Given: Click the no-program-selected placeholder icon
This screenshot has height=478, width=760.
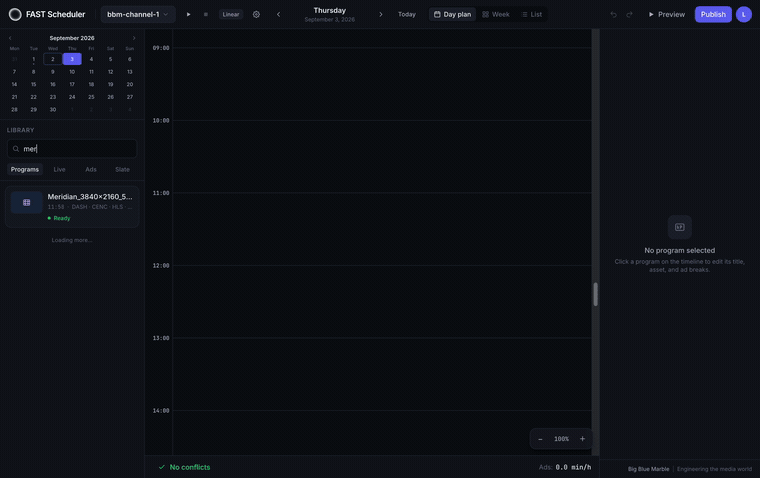Looking at the screenshot, I should point(680,227).
